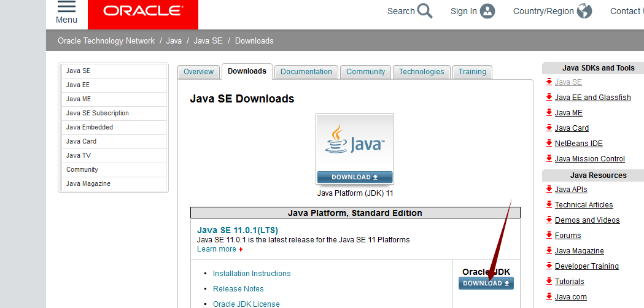Click Oracle Technology Network in breadcrumb

point(106,40)
